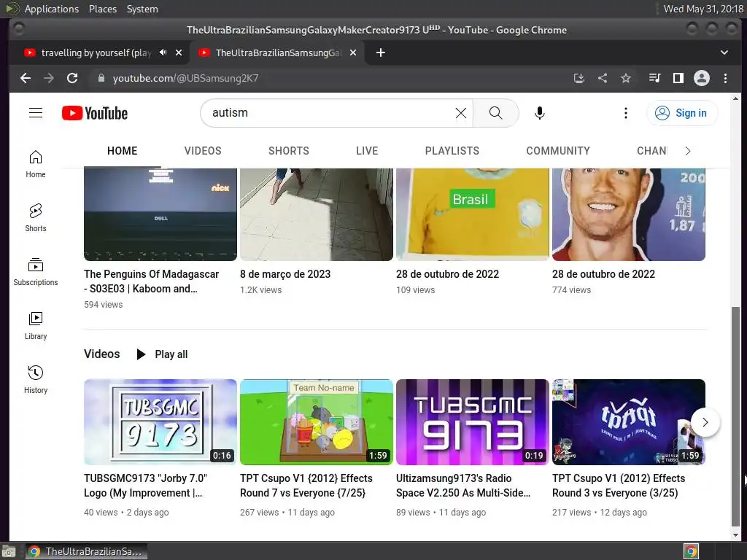Click Play all for Videos
Screen dimensions: 747x560
pyautogui.click(x=163, y=354)
